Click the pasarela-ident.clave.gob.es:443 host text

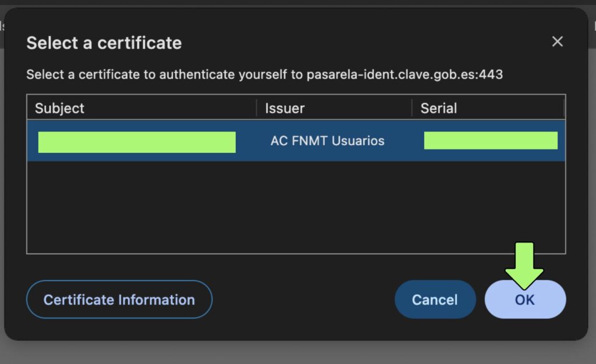[x=405, y=74]
